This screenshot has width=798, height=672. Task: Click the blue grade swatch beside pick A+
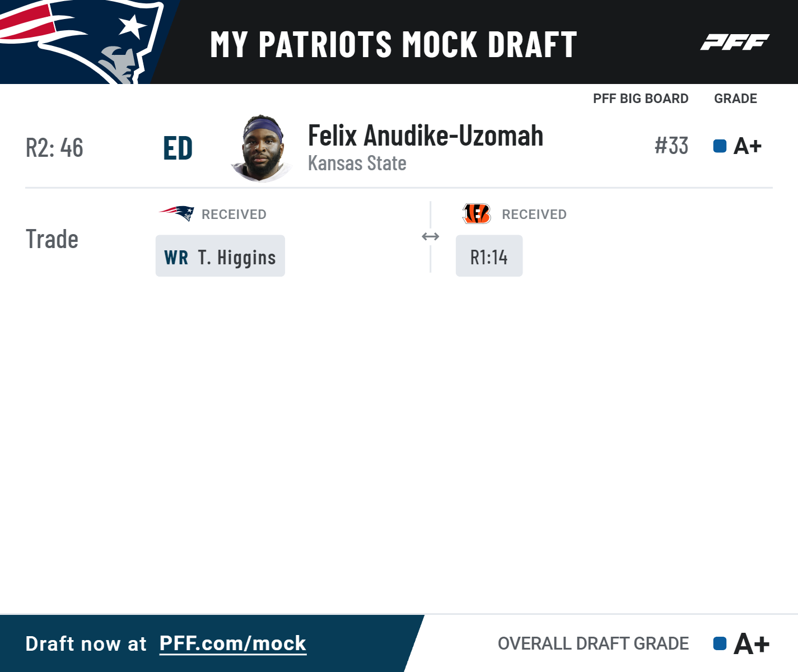coord(720,146)
